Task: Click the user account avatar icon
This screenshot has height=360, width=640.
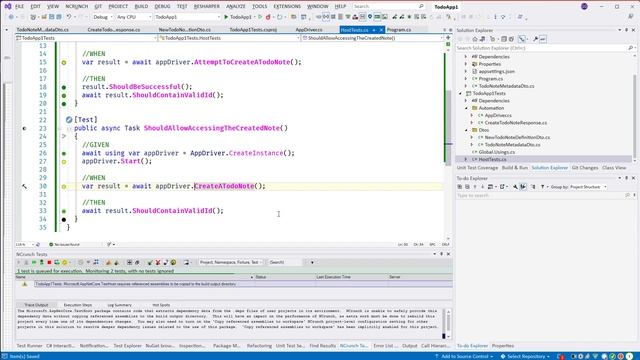Action: (584, 6)
